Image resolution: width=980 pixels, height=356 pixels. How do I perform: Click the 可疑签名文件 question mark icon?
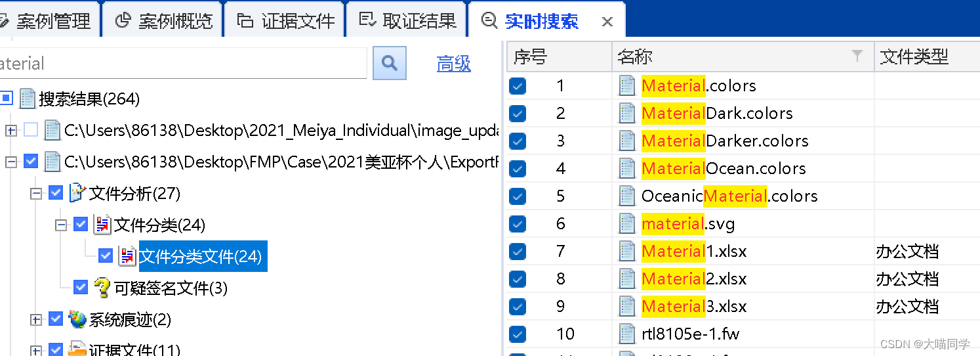[102, 288]
